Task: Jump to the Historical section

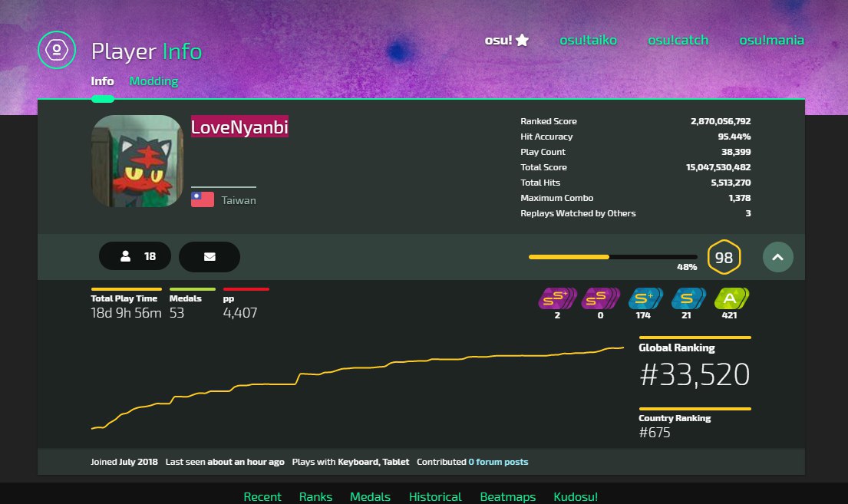Action: coord(435,496)
